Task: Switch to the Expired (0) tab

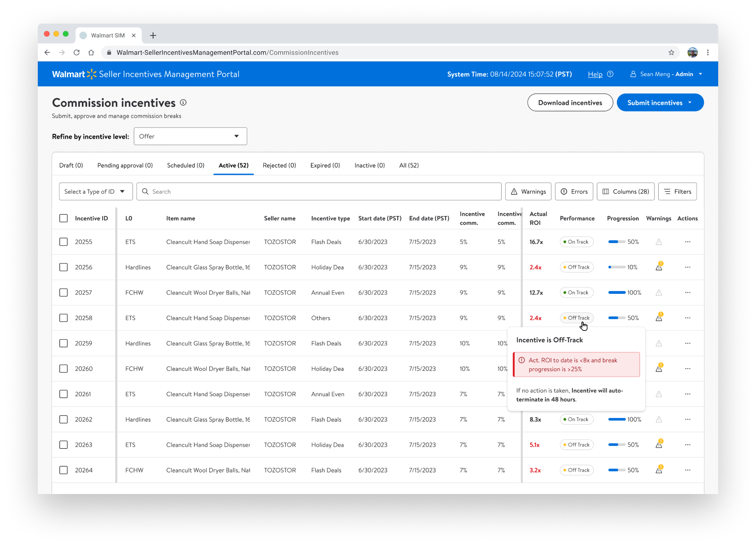Action: [325, 165]
